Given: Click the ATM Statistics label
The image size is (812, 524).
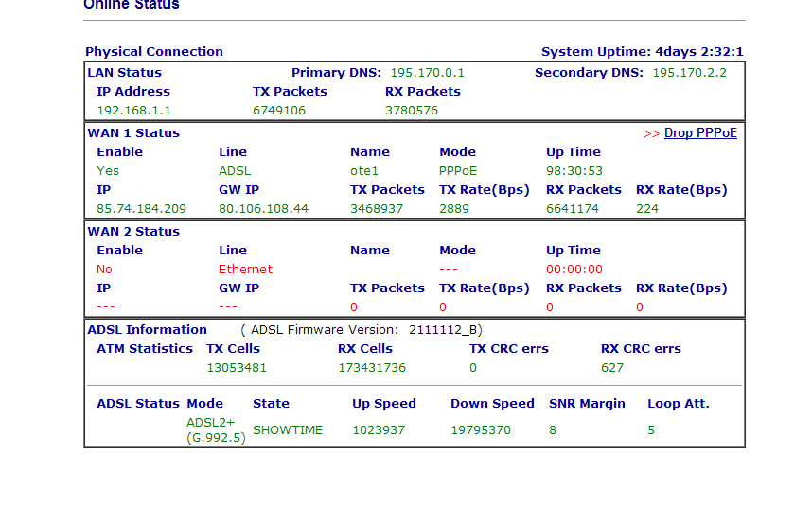Looking at the screenshot, I should 145,349.
